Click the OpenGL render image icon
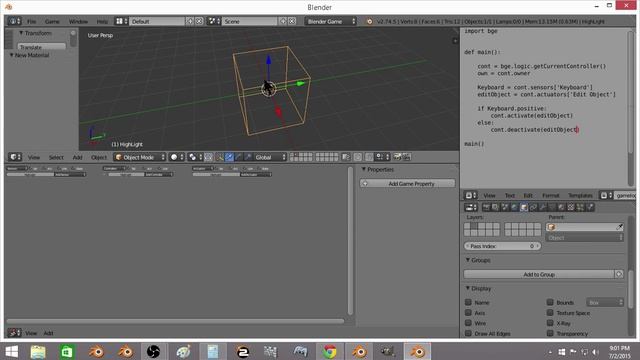Viewport: 640px width, 360px height. tap(397, 157)
